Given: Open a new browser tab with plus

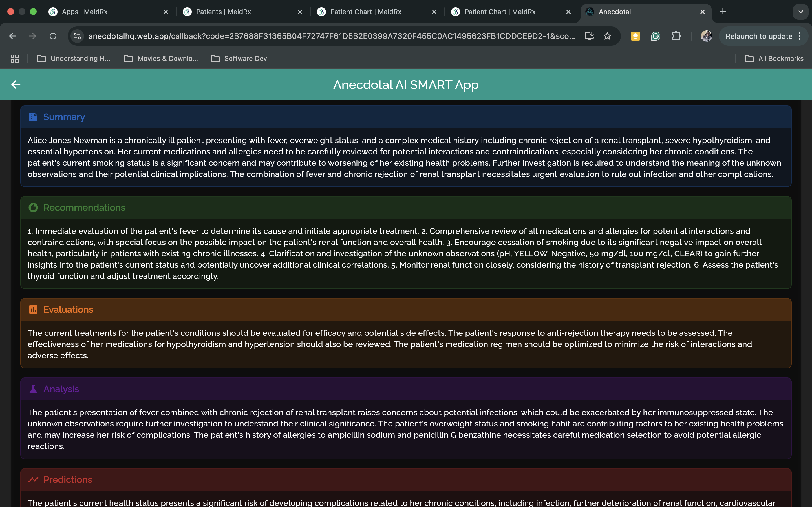Looking at the screenshot, I should (x=723, y=12).
